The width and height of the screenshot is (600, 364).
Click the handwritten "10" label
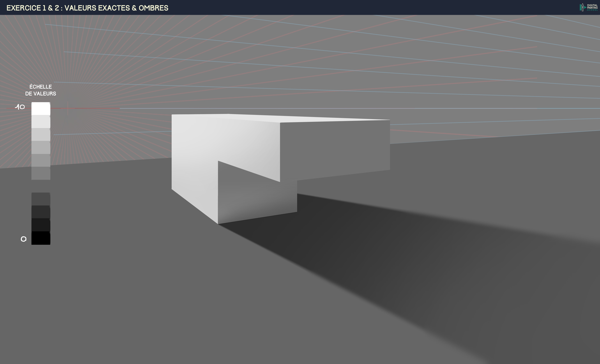coord(20,107)
